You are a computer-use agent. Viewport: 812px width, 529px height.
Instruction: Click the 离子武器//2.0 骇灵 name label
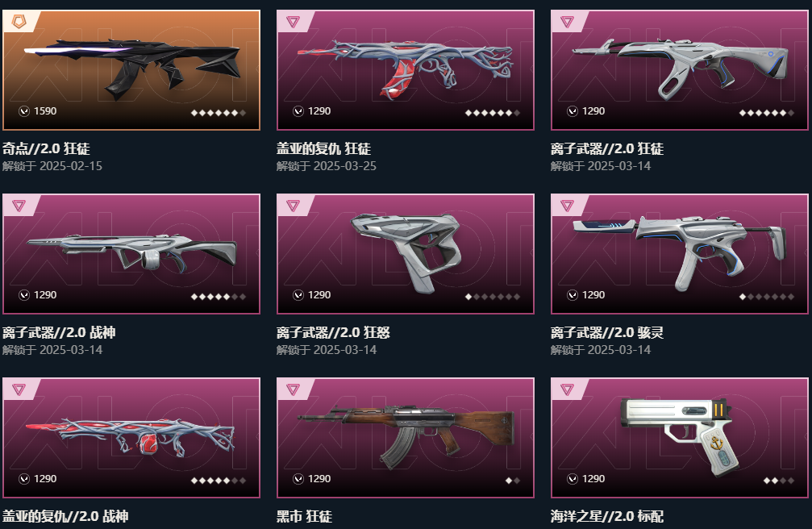(607, 332)
